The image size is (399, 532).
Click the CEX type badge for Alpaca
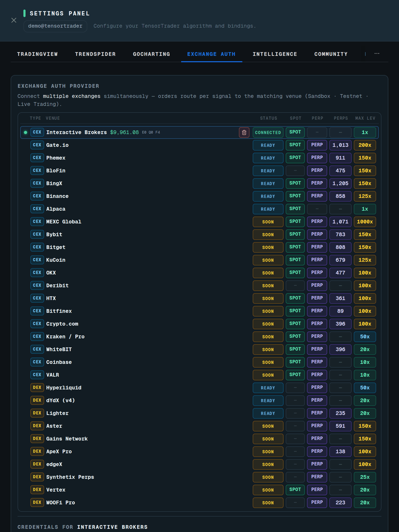point(37,209)
